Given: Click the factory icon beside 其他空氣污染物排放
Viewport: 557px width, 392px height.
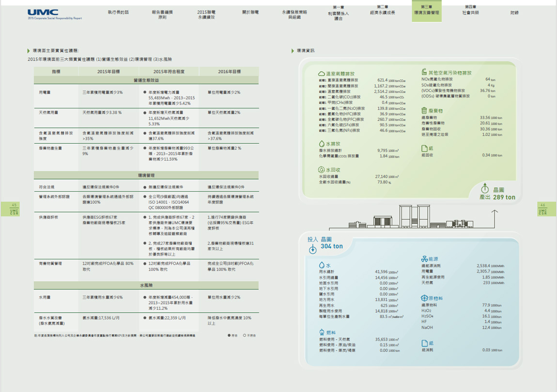Looking at the screenshot, I should (x=424, y=73).
